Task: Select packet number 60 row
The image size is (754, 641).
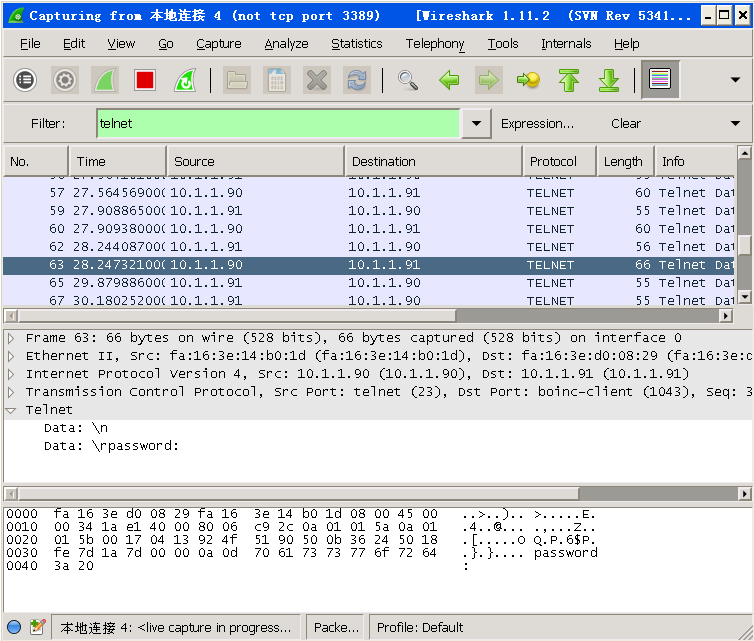Action: (x=368, y=229)
